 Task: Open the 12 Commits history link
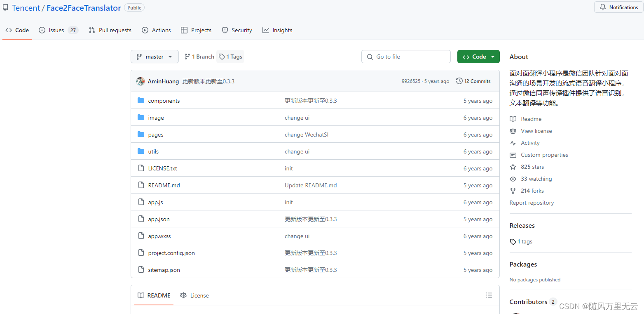[473, 81]
